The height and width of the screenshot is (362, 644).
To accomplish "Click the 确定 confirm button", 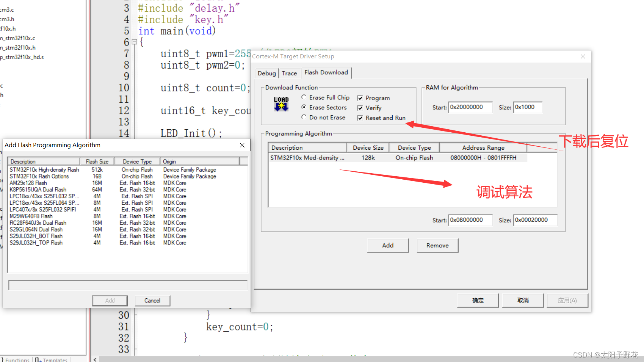I will [478, 300].
